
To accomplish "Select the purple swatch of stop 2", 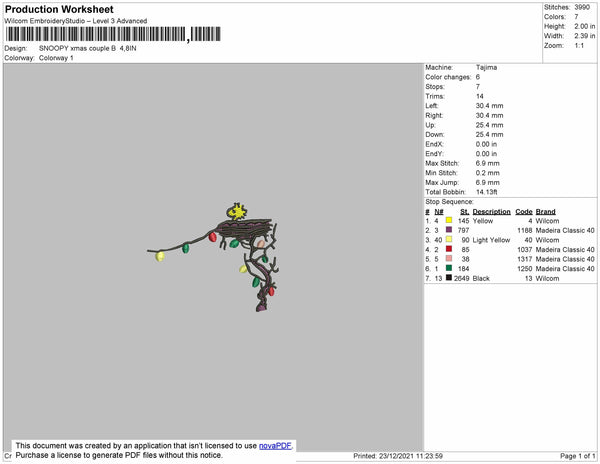I will pyautogui.click(x=449, y=230).
